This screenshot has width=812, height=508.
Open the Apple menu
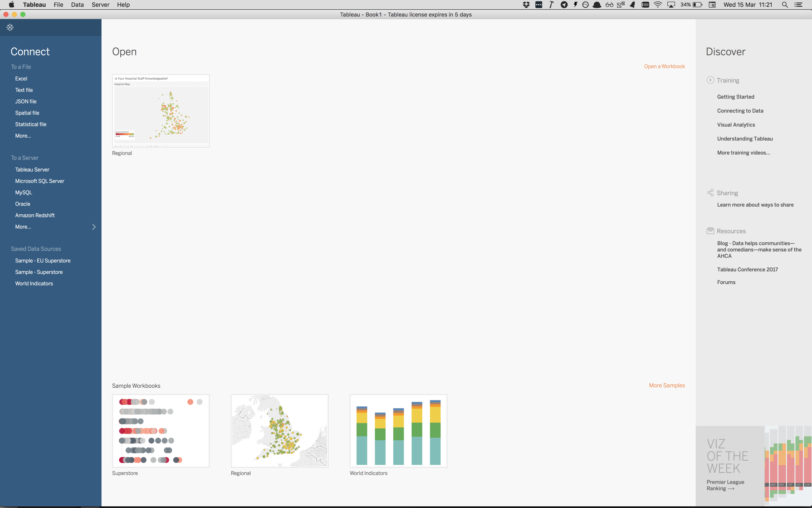click(x=11, y=5)
